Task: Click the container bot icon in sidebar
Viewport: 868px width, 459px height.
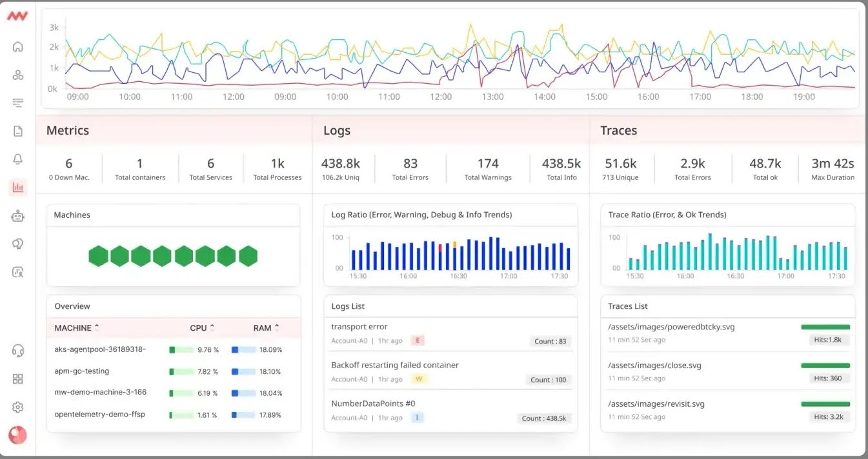Action: 17,215
